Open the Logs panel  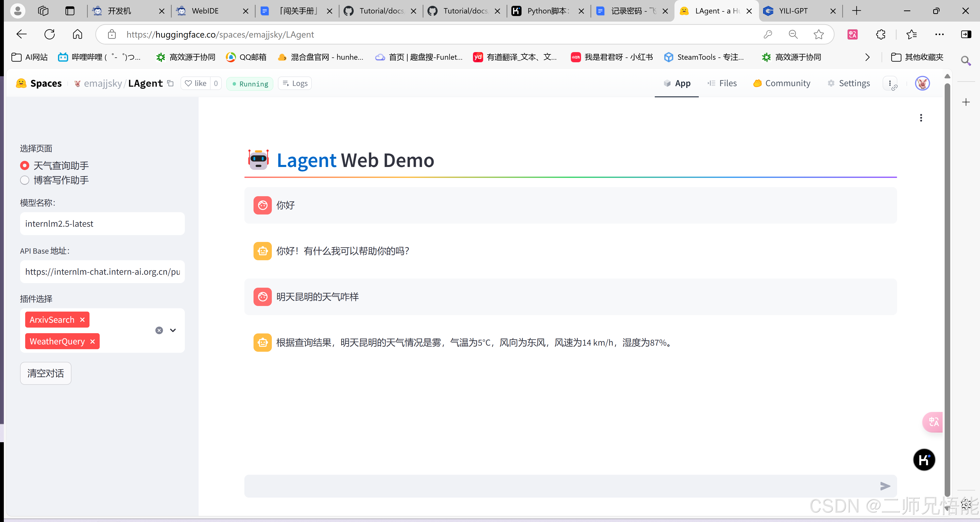(x=294, y=83)
